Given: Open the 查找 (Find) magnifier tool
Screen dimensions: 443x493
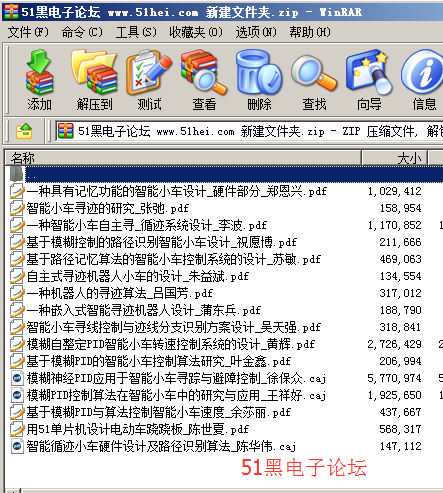Looking at the screenshot, I should pos(314,80).
